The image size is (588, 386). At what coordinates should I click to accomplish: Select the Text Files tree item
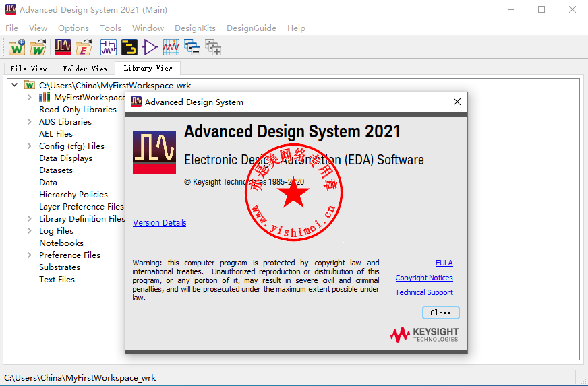57,279
